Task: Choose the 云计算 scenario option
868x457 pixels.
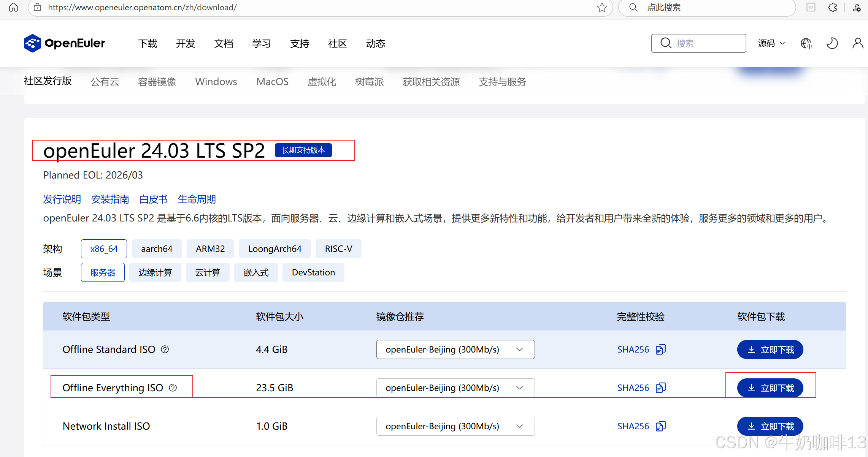Action: point(208,272)
